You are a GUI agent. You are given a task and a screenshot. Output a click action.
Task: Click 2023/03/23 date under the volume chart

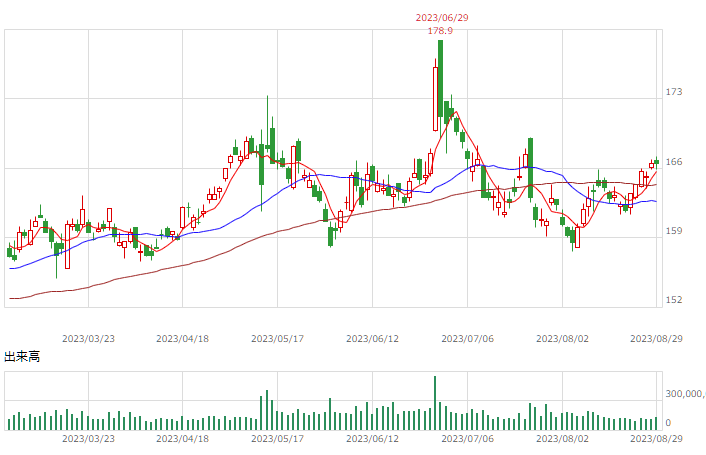88,438
